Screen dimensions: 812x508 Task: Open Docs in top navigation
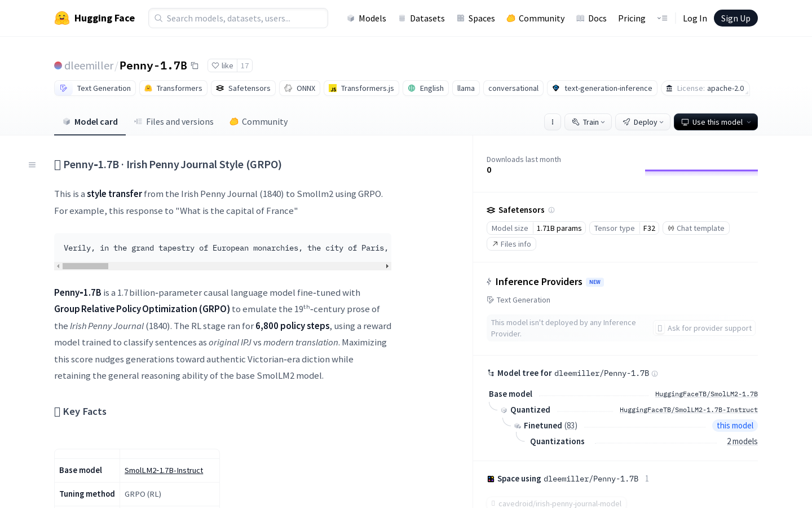pyautogui.click(x=591, y=18)
